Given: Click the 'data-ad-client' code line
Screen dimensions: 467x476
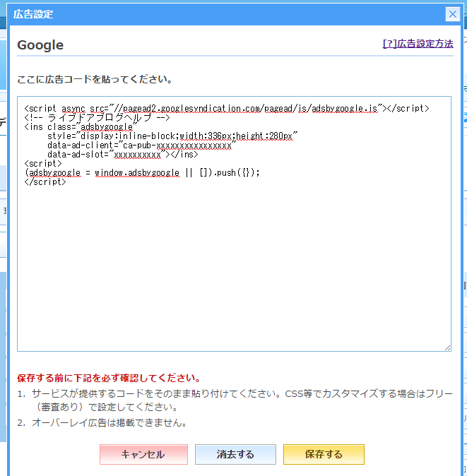Looking at the screenshot, I should coord(141,145).
